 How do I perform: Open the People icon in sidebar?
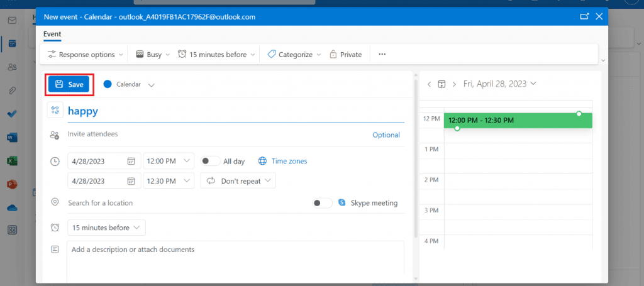point(12,67)
